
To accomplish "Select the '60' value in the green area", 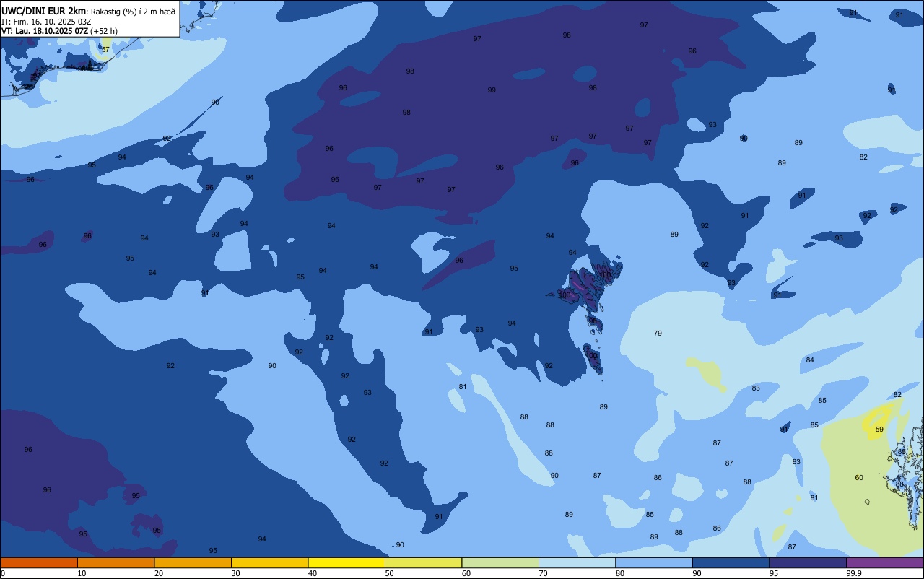I will tap(859, 478).
